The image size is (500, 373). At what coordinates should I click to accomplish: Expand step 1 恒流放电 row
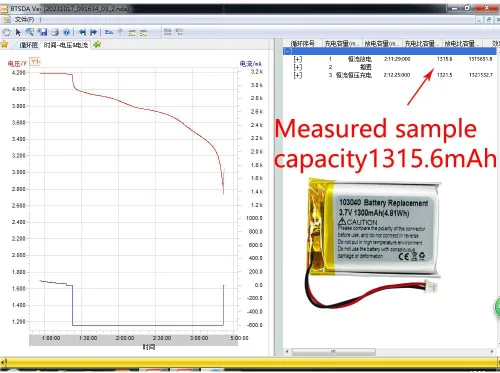click(298, 59)
